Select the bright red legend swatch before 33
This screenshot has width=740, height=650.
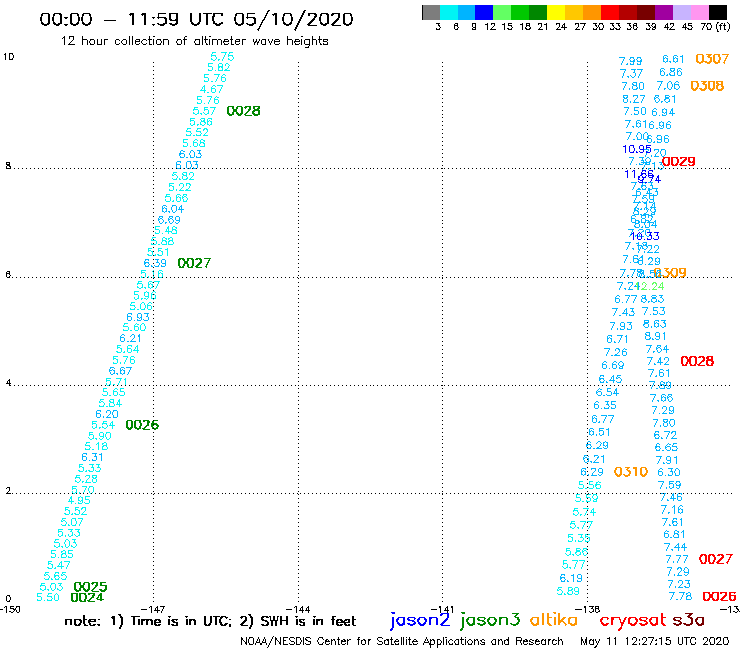(x=610, y=12)
